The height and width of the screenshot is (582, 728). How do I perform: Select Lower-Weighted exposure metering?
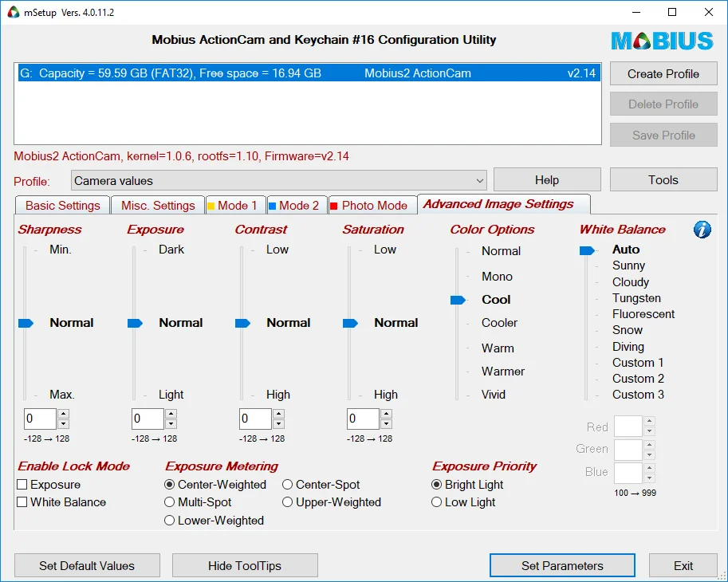[170, 521]
